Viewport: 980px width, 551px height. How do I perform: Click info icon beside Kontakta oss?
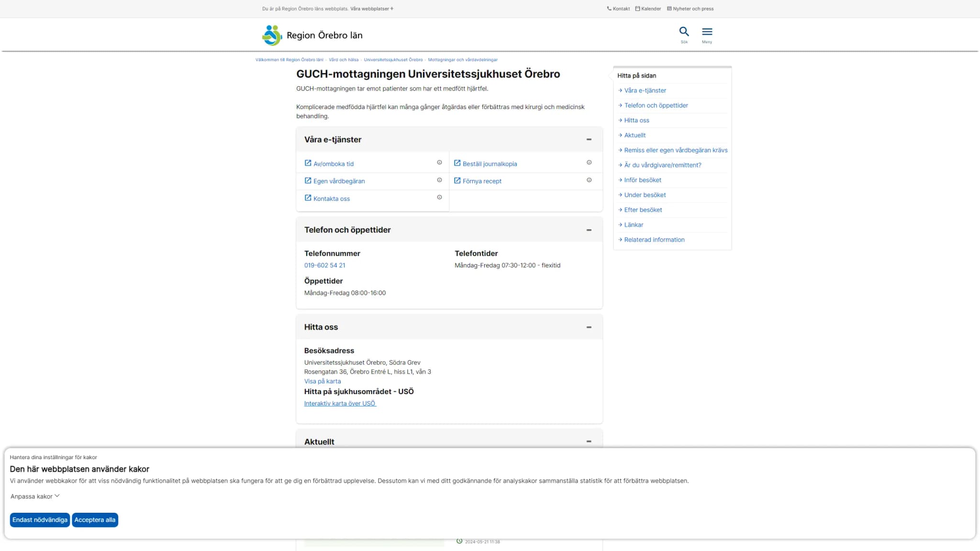point(439,198)
